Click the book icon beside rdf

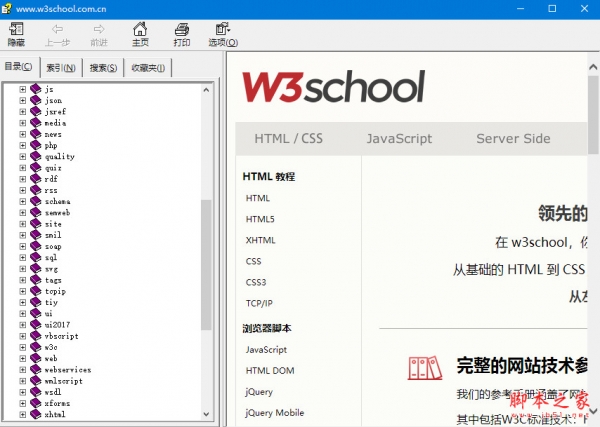pyautogui.click(x=36, y=179)
